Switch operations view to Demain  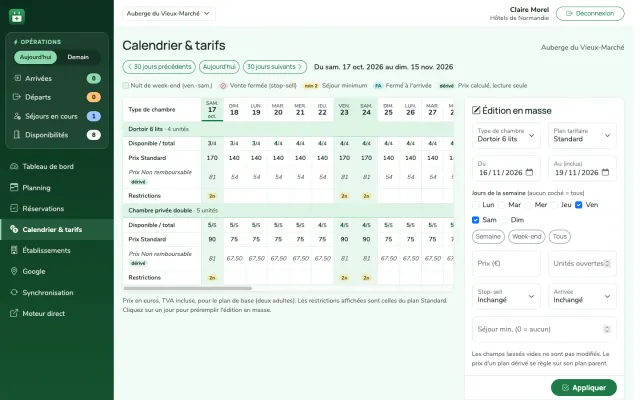78,57
